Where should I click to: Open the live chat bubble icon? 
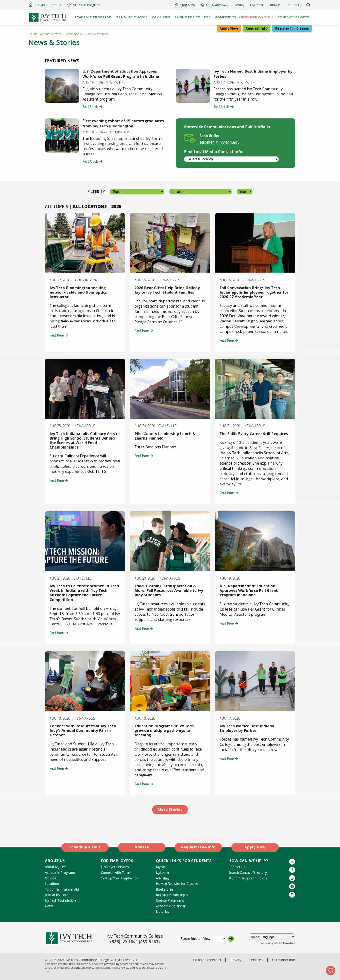(331, 971)
